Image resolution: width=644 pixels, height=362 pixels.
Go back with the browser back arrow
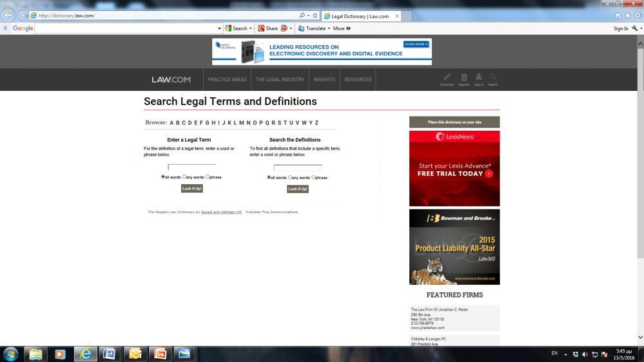(x=8, y=15)
